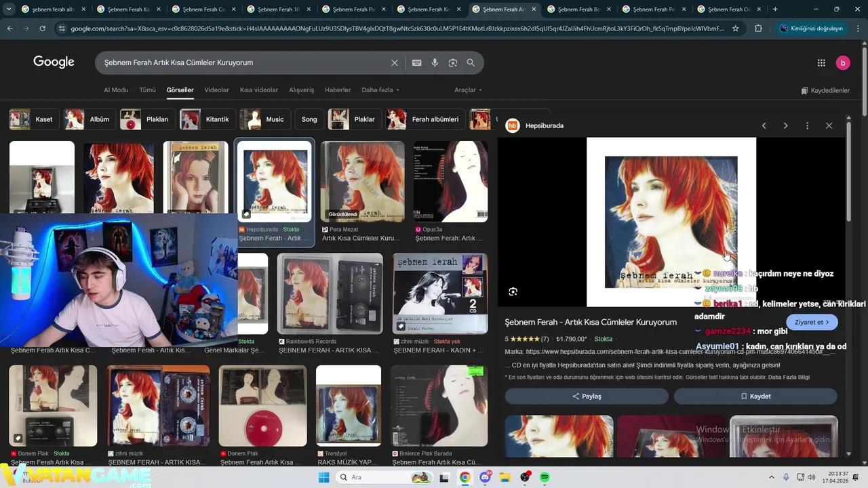Open the Opus3a image result
The image size is (868, 488).
450,182
